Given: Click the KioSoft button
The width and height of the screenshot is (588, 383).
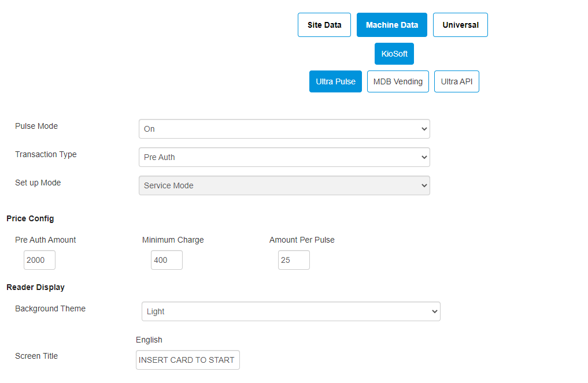Looking at the screenshot, I should [x=394, y=53].
